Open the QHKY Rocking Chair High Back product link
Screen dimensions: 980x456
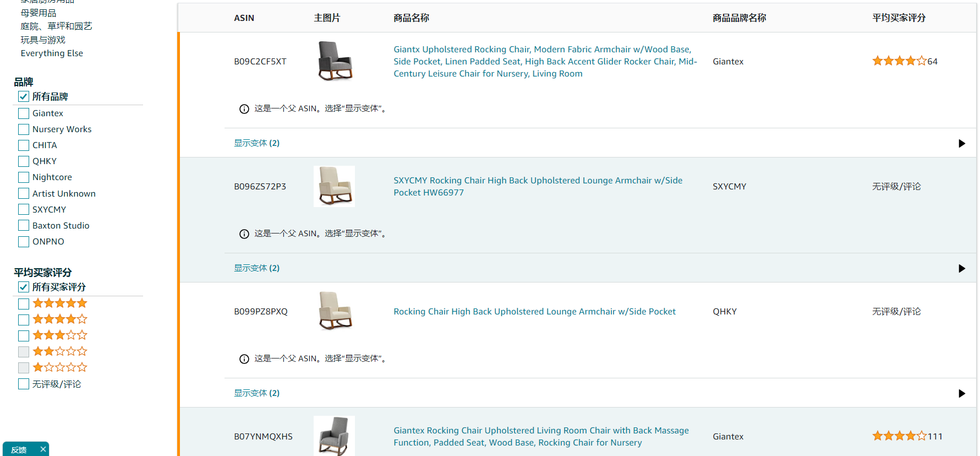coord(534,312)
